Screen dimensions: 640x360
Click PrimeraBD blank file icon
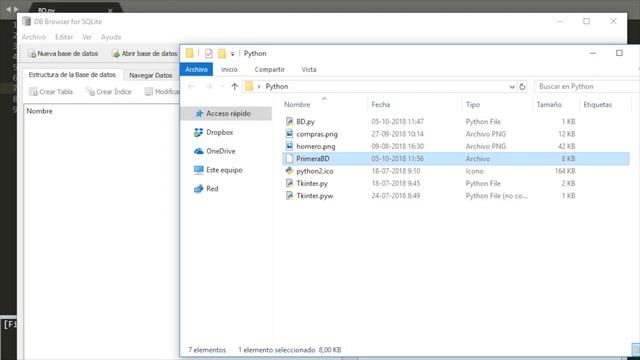(x=289, y=158)
